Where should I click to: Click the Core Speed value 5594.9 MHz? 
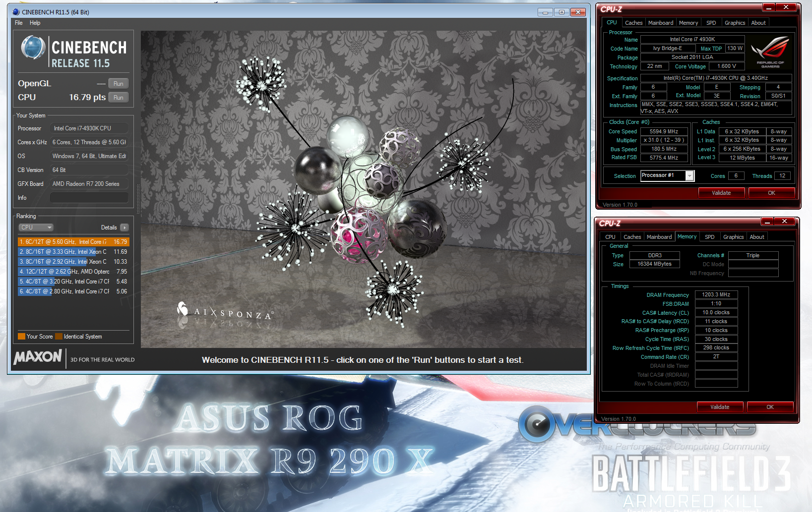pos(664,131)
